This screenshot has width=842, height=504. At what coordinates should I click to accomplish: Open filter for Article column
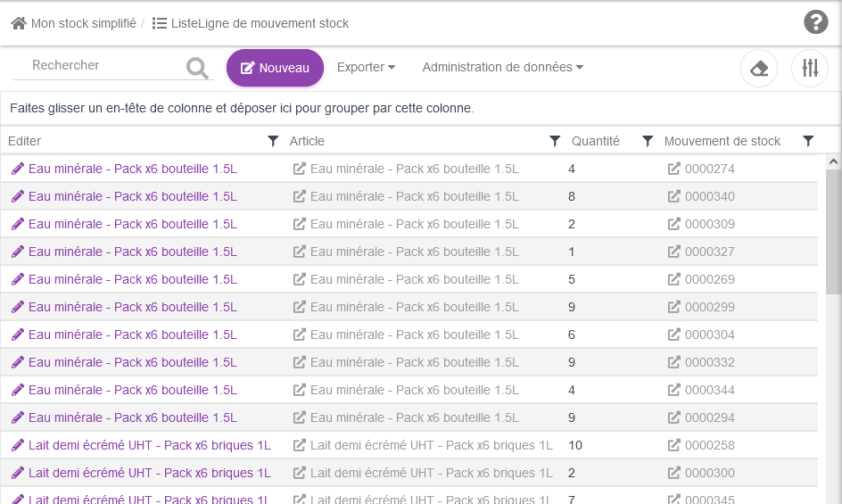click(x=555, y=141)
